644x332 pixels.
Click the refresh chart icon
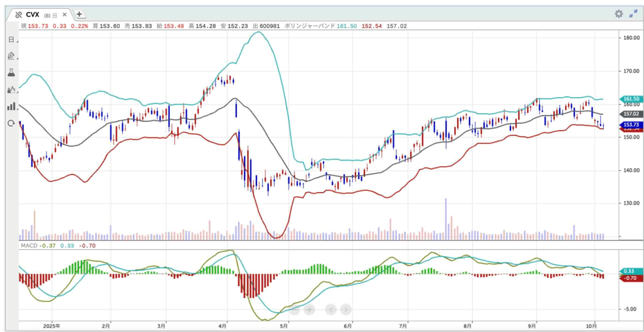[x=11, y=124]
